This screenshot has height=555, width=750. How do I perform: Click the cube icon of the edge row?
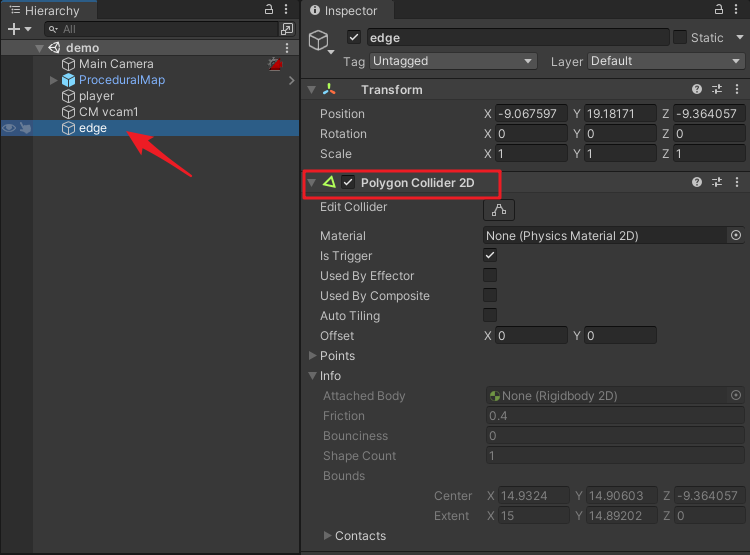point(68,128)
